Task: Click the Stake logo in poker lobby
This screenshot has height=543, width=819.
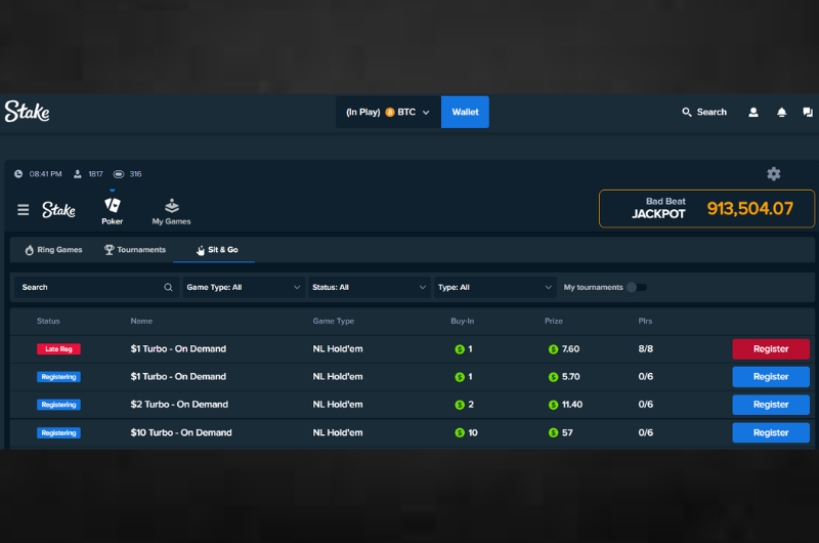Action: coord(58,210)
